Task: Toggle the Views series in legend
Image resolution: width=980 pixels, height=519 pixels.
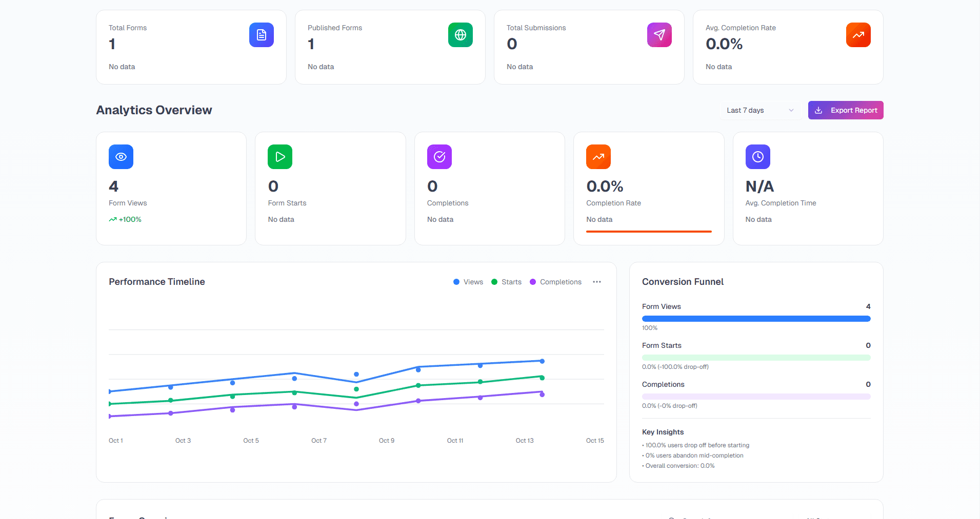Action: tap(468, 282)
